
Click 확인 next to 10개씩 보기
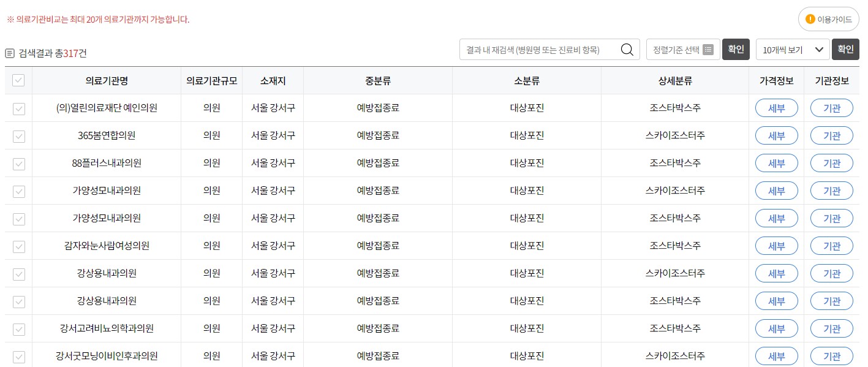click(x=845, y=50)
